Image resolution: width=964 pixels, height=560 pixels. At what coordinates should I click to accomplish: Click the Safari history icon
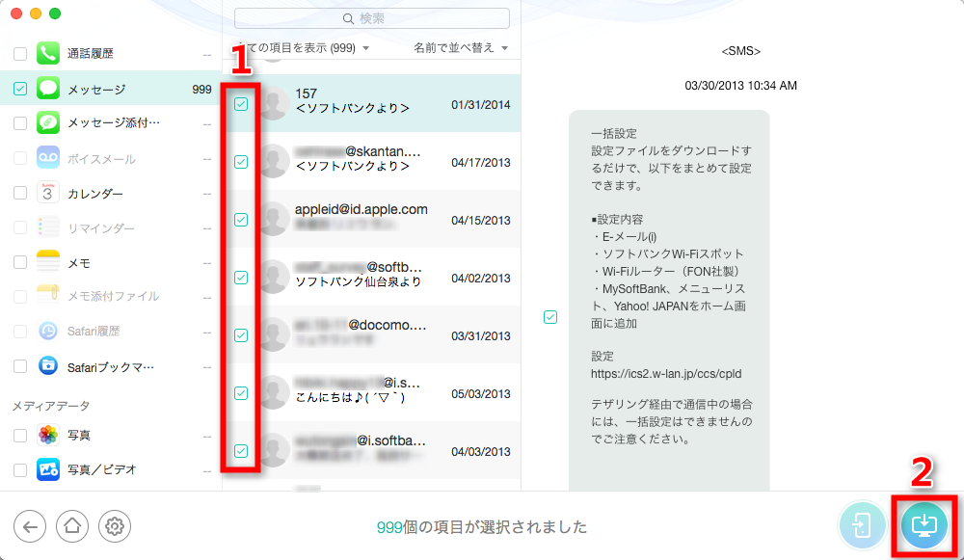click(48, 331)
